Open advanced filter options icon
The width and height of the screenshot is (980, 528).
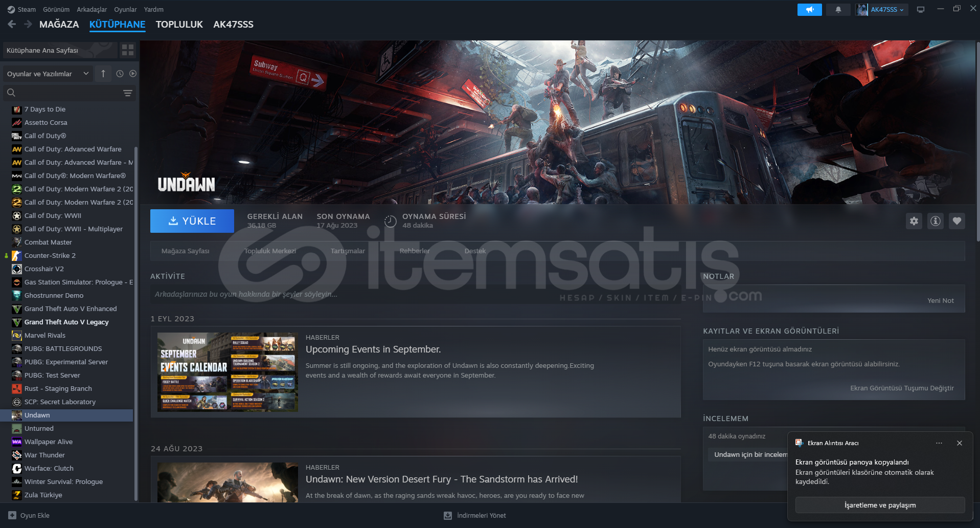(x=128, y=93)
